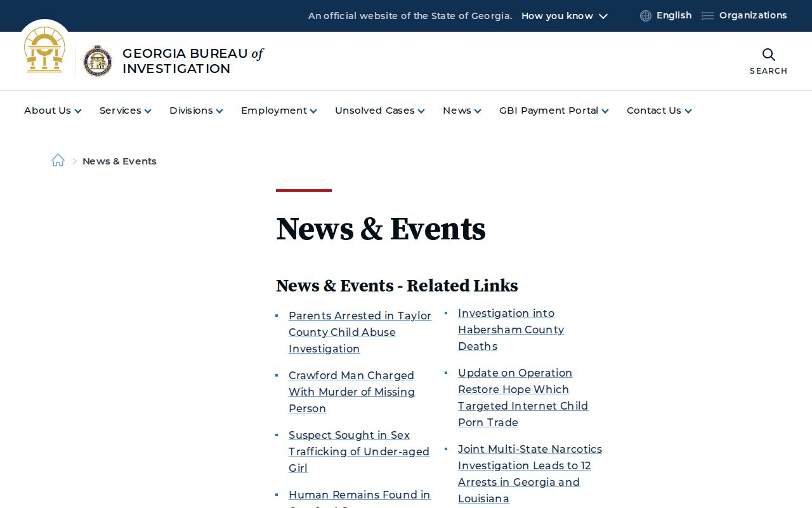Viewport: 812px width, 508px height.
Task: Click the Georgia Bureau of Investigation title
Action: coord(193,61)
